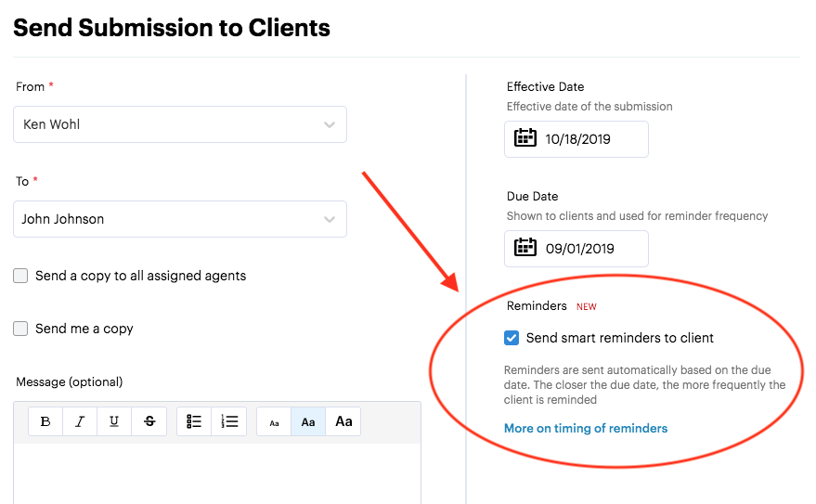
Task: Open the More on timing of reminders link
Action: coord(586,428)
